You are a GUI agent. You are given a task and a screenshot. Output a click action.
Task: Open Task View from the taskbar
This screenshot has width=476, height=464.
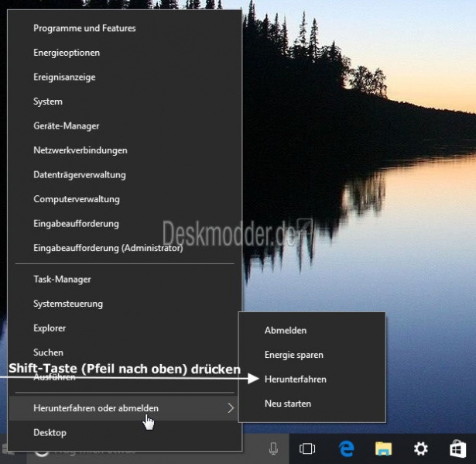307,449
